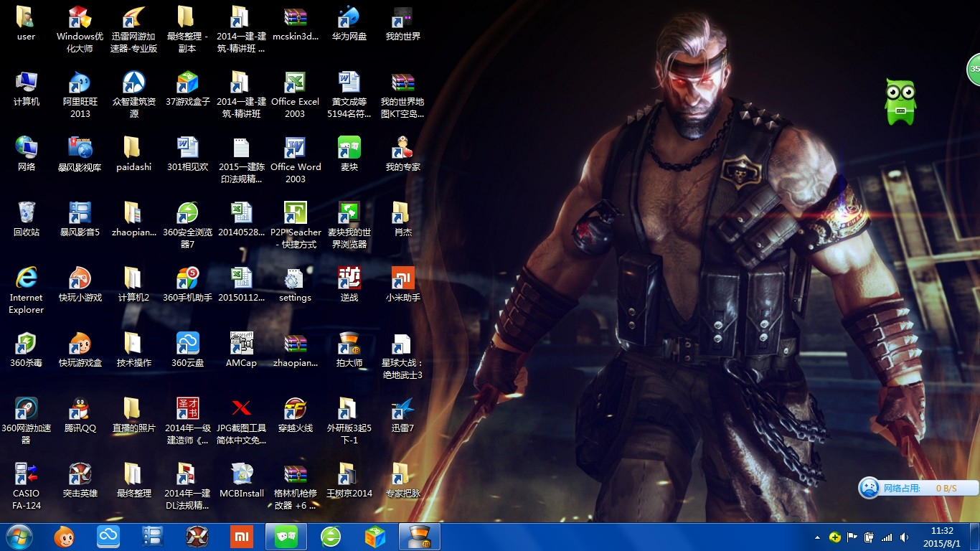Open P2P Seacher 快捷方式 icon

[x=295, y=225]
